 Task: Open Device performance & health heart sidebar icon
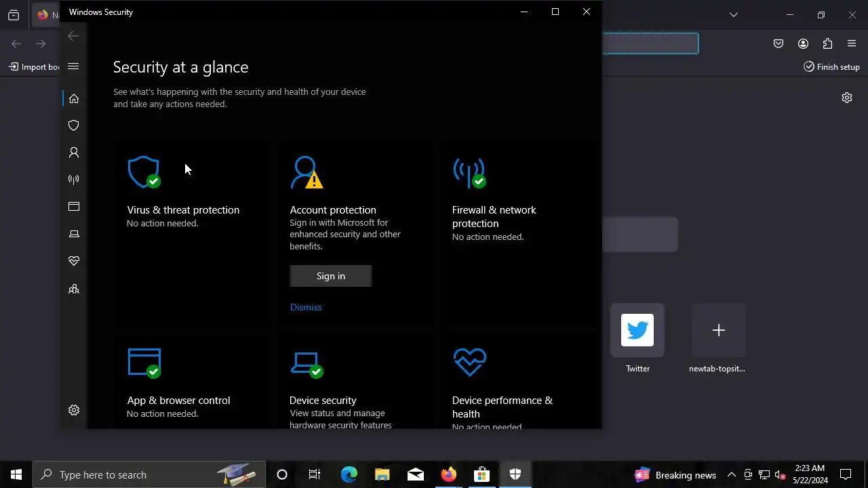tap(74, 261)
